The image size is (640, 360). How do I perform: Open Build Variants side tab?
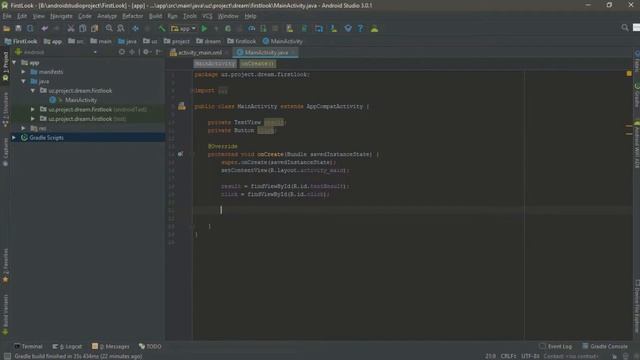click(5, 314)
